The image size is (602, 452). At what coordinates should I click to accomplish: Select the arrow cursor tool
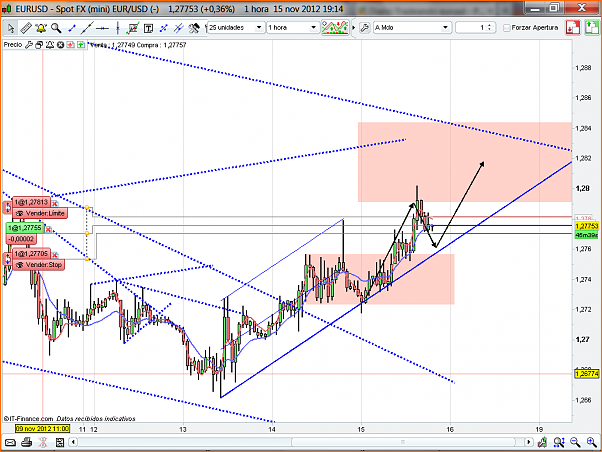point(11,28)
